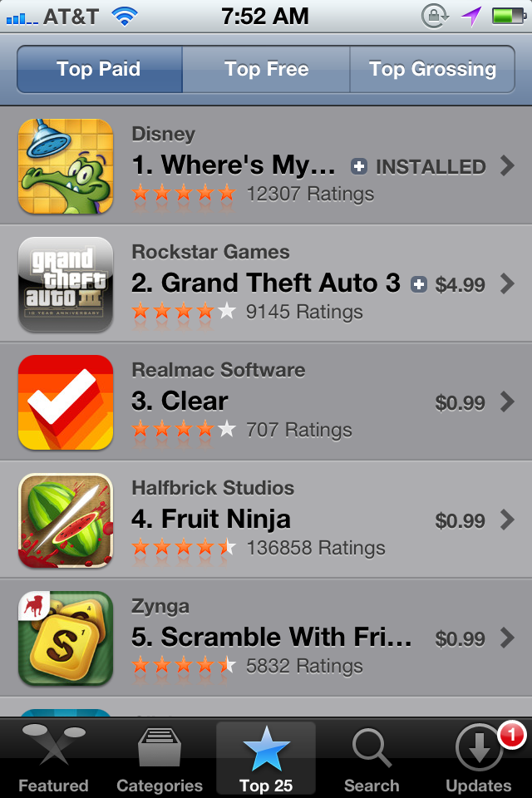The image size is (532, 798).
Task: Switch to the Top Grossing segment
Action: point(432,69)
